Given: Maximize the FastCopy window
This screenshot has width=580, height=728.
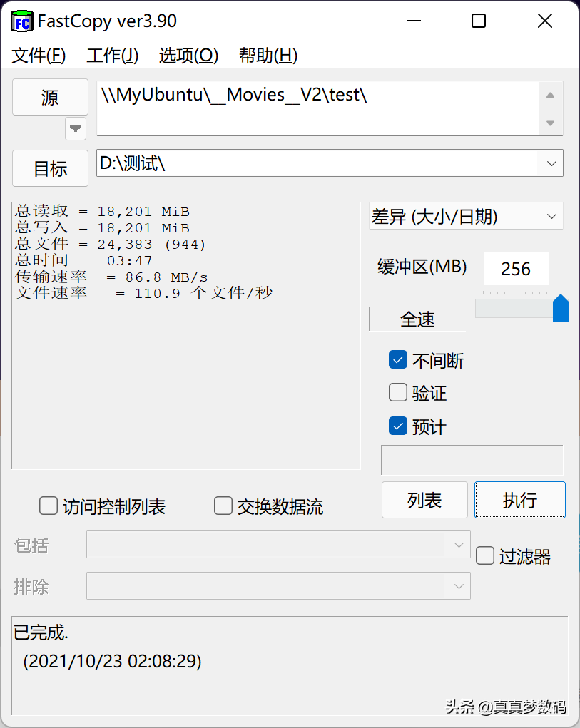Looking at the screenshot, I should (479, 21).
